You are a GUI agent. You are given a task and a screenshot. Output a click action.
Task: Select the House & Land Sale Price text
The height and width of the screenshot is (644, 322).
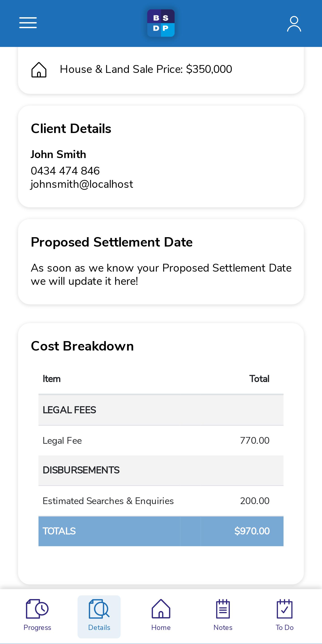coord(146,69)
